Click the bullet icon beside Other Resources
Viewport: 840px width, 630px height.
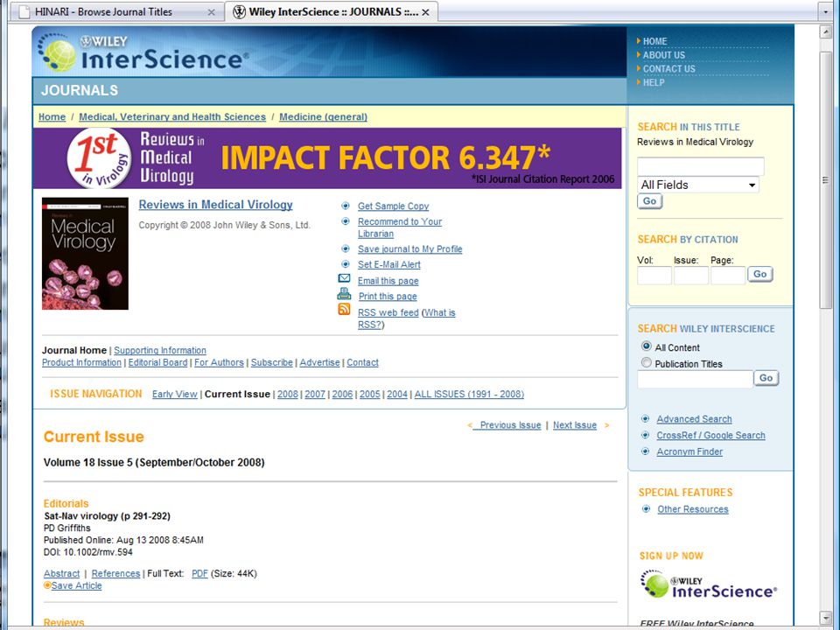click(646, 508)
